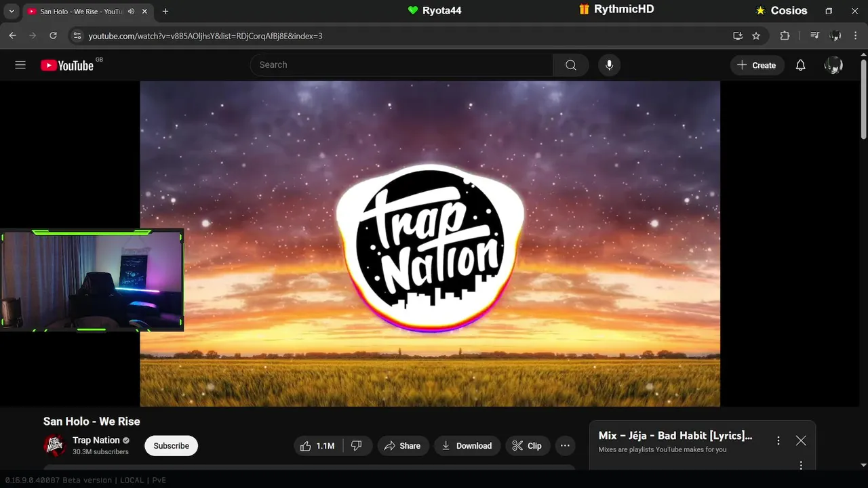Open the browser media controls icon
This screenshot has height=488, width=868.
pos(815,36)
